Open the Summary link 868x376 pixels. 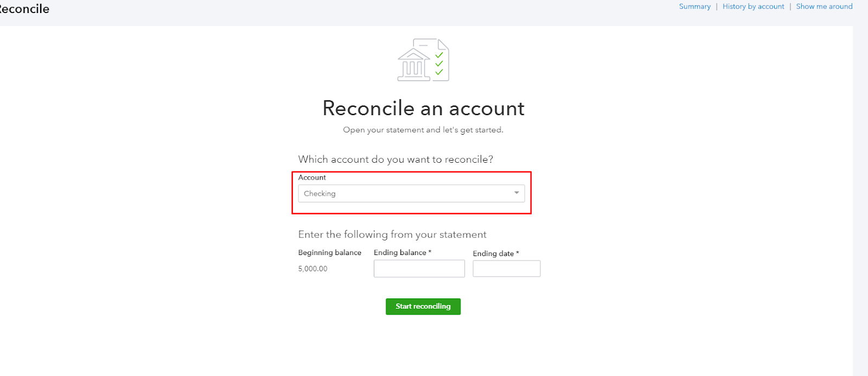tap(694, 7)
